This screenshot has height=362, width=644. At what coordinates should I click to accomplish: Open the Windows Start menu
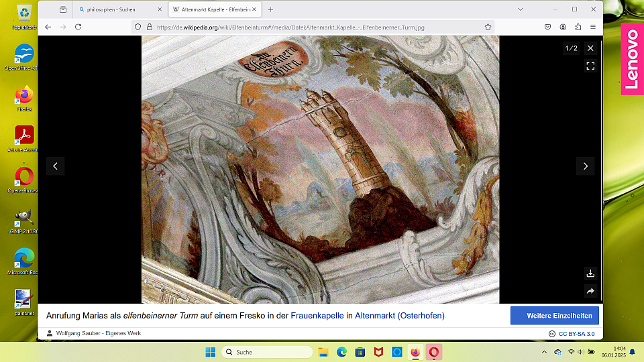point(210,352)
